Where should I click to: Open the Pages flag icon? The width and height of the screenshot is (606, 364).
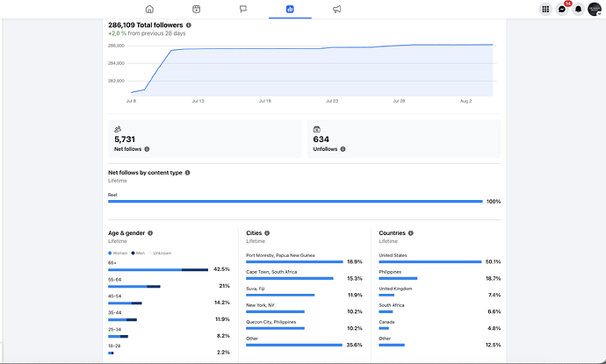click(243, 9)
